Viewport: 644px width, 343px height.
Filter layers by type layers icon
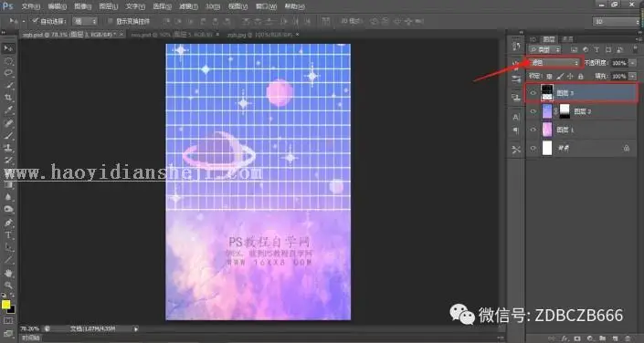(x=596, y=49)
